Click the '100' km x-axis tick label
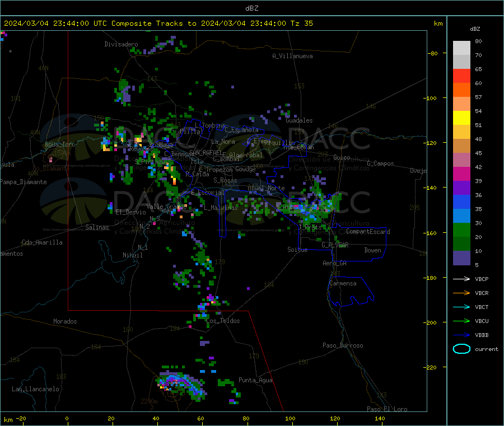This screenshot has height=426, width=504. pos(290,418)
